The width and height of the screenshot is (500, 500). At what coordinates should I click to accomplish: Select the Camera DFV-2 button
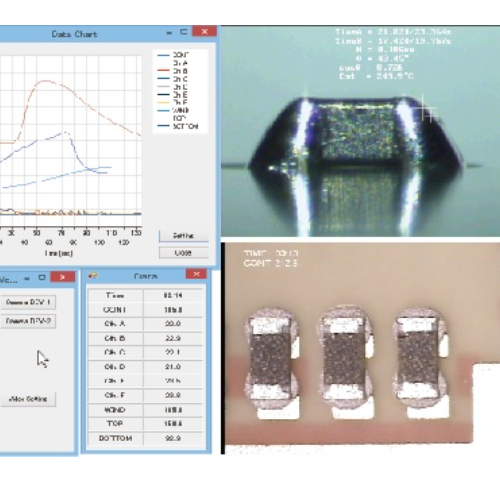pyautogui.click(x=28, y=321)
